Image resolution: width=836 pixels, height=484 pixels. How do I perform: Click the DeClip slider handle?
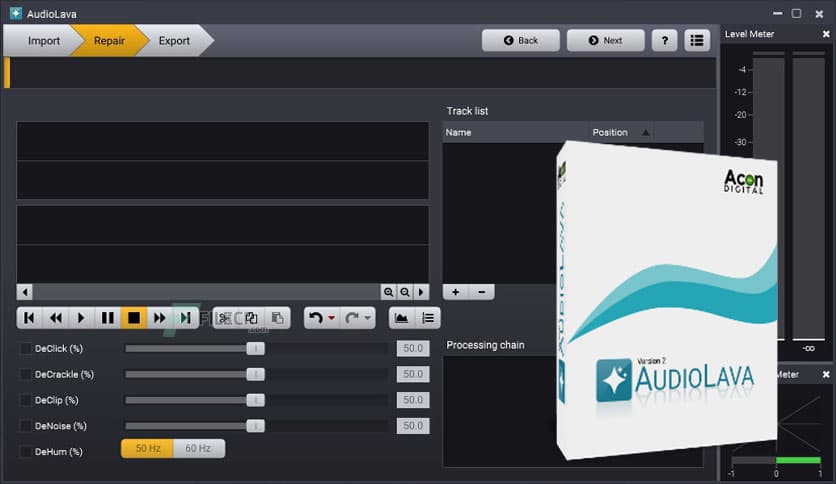pyautogui.click(x=255, y=400)
